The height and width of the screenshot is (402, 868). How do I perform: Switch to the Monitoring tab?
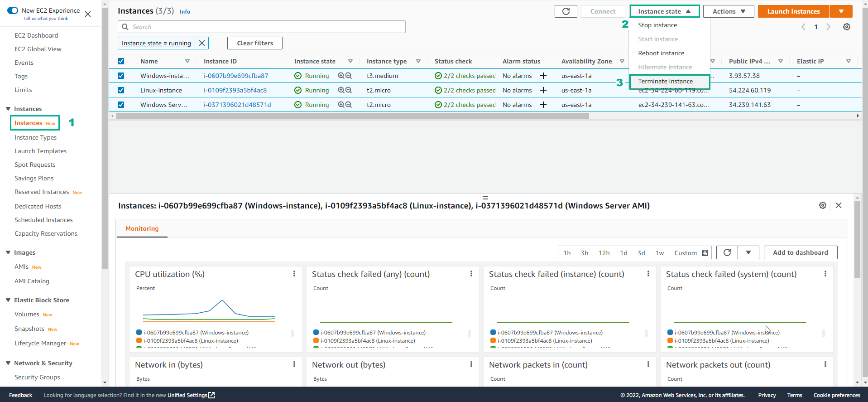(x=142, y=228)
